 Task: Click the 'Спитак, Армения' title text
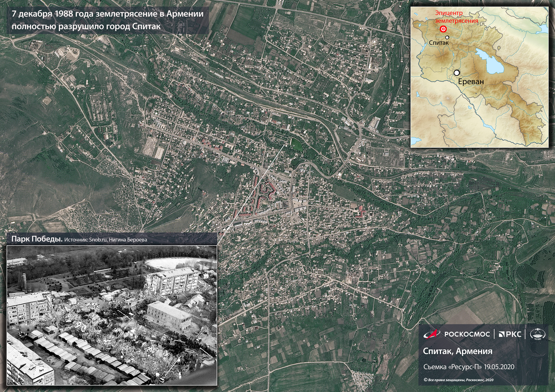pos(458,351)
